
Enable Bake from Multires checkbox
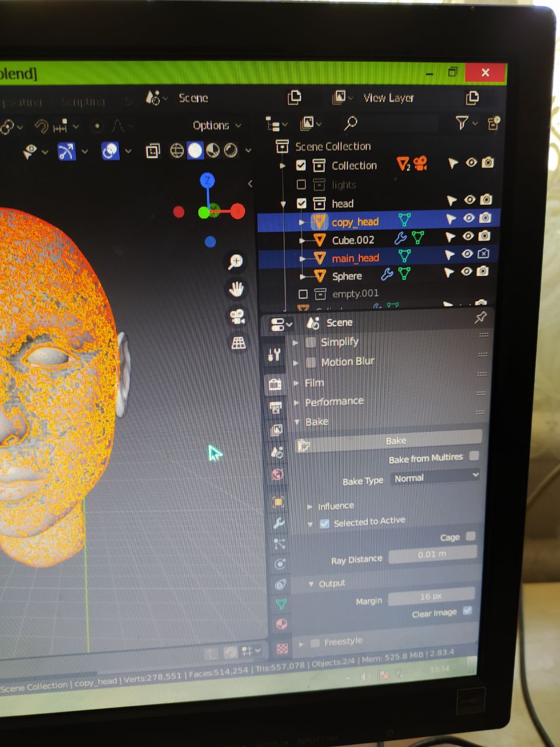tap(474, 456)
